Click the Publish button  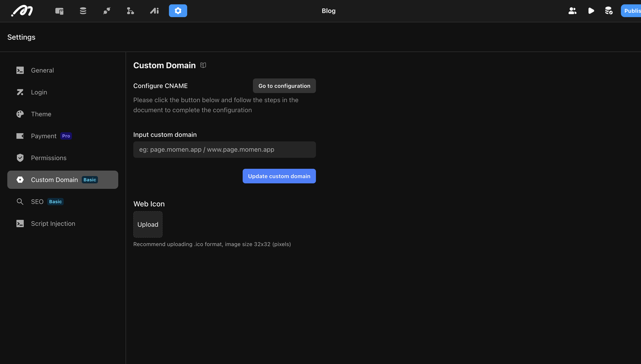(631, 11)
